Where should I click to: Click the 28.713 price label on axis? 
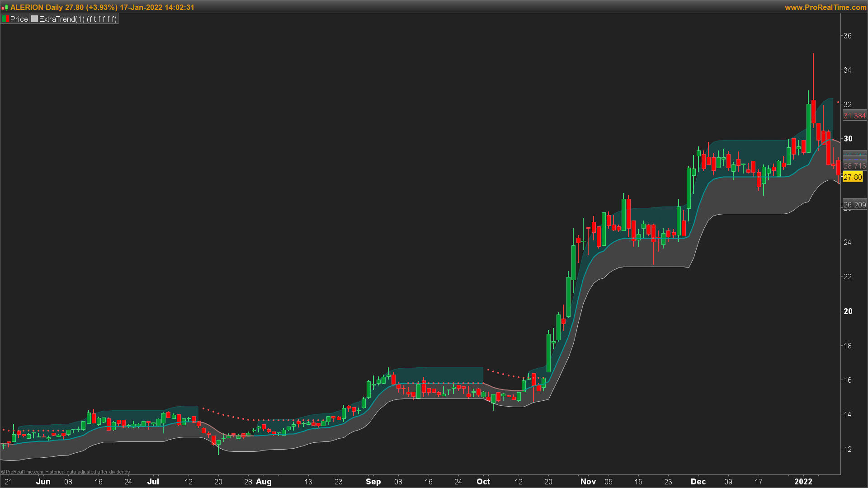(854, 166)
